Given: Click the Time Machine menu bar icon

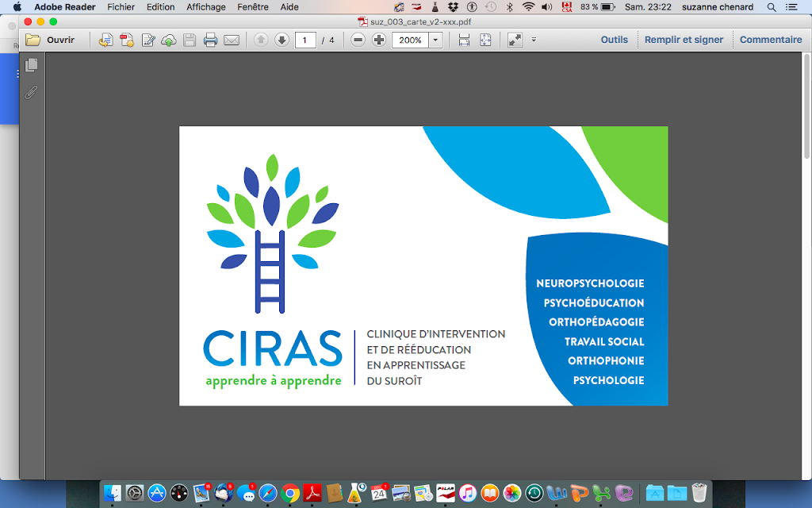Looking at the screenshot, I should click(491, 7).
